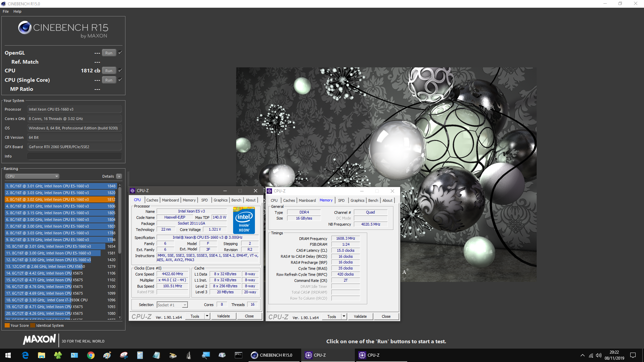Select ranking row 13 Xeon X5650 scoring 1279
The image size is (644, 362).
click(61, 266)
